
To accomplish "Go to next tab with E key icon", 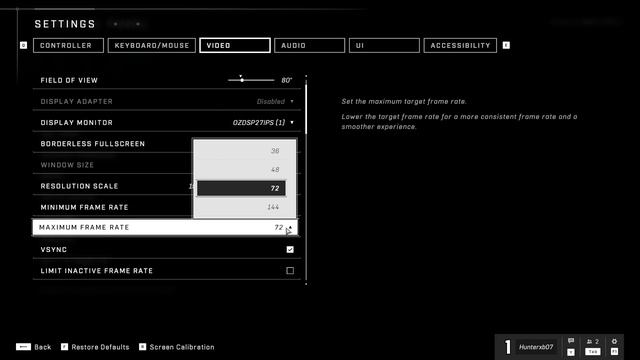I will tap(506, 45).
